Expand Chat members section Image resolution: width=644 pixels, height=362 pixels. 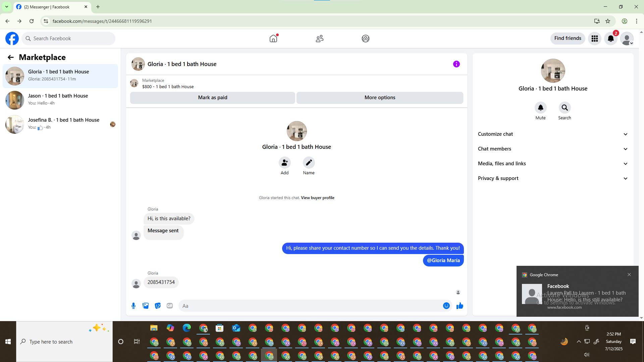tap(552, 149)
